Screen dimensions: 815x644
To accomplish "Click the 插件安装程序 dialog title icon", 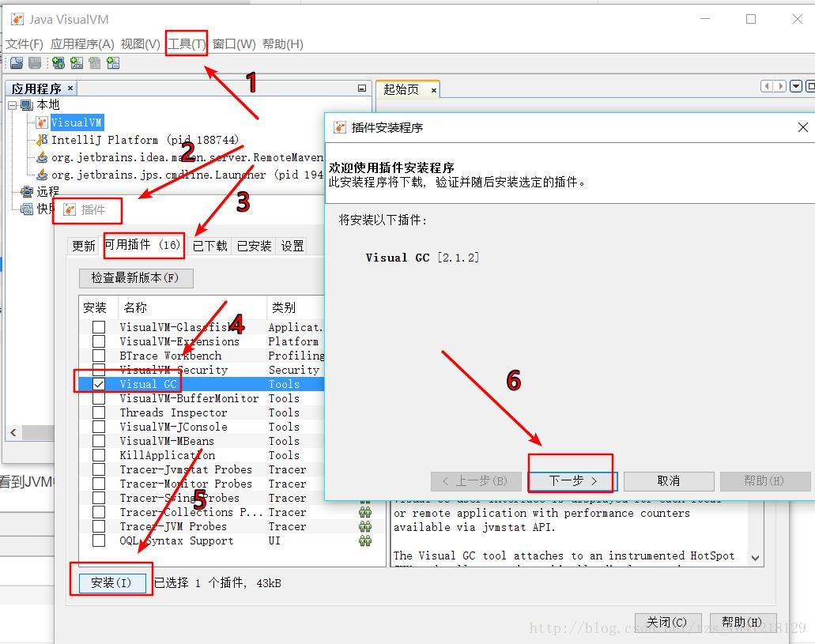I will click(339, 127).
